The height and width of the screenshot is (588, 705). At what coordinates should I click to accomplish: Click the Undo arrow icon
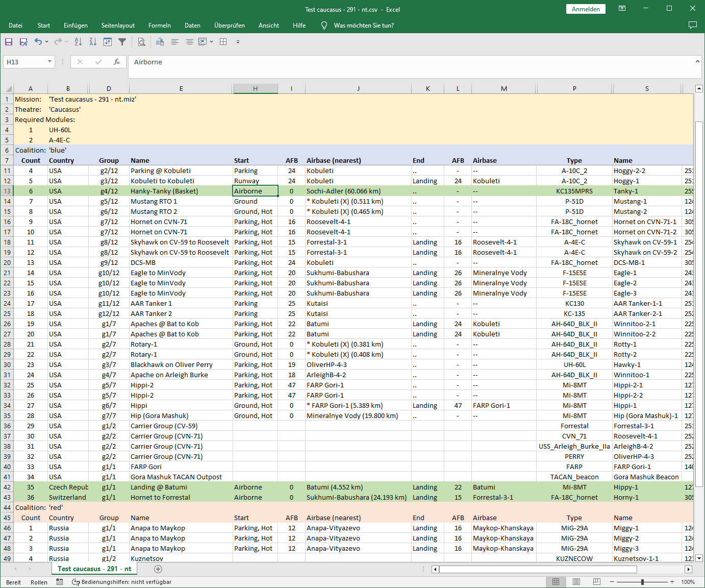pyautogui.click(x=38, y=42)
